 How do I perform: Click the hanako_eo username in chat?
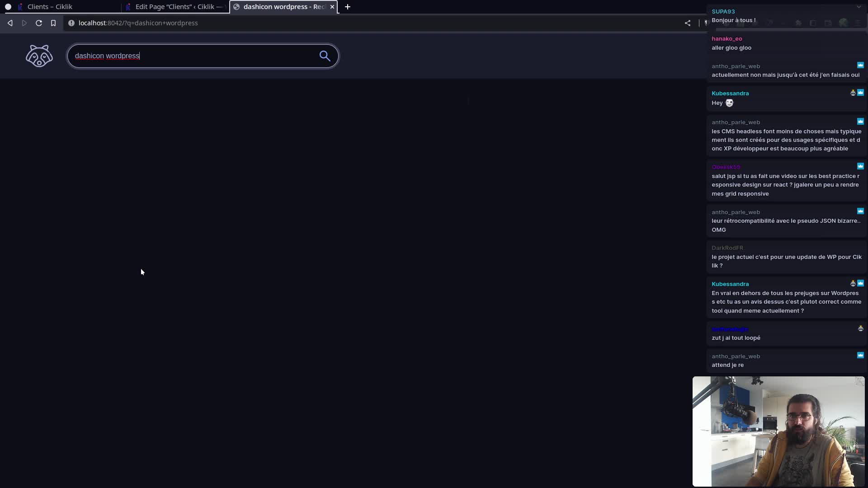point(726,39)
